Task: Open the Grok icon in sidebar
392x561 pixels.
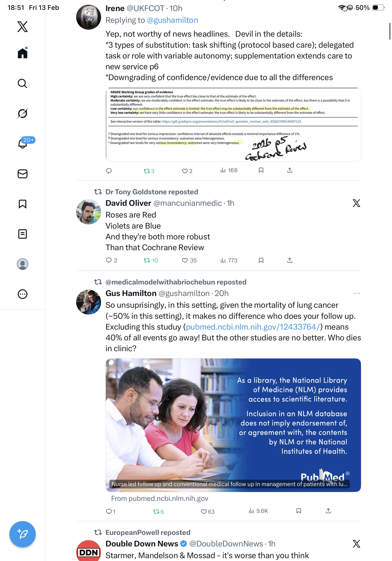Action: (23, 113)
